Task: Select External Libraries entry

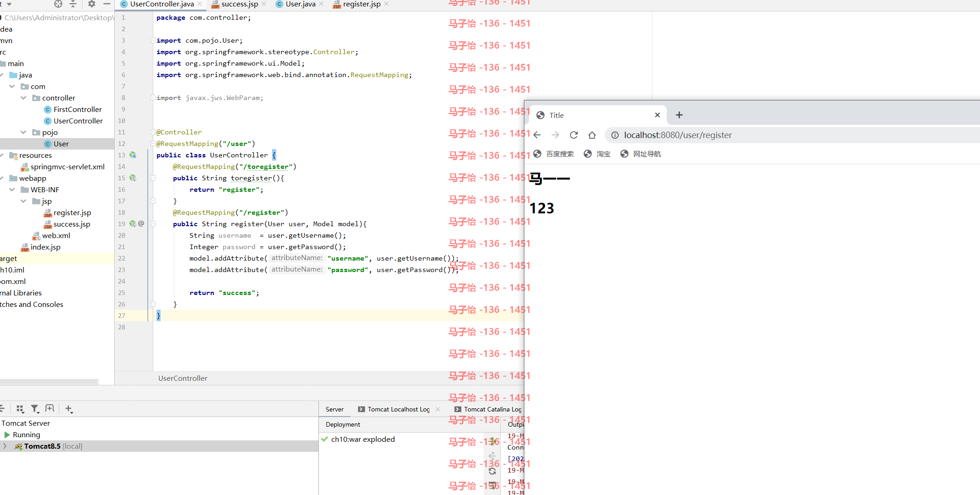Action: click(21, 293)
